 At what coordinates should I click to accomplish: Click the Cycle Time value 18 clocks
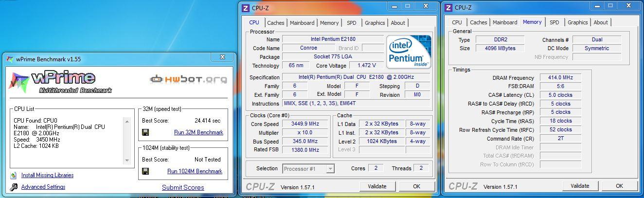coord(561,121)
